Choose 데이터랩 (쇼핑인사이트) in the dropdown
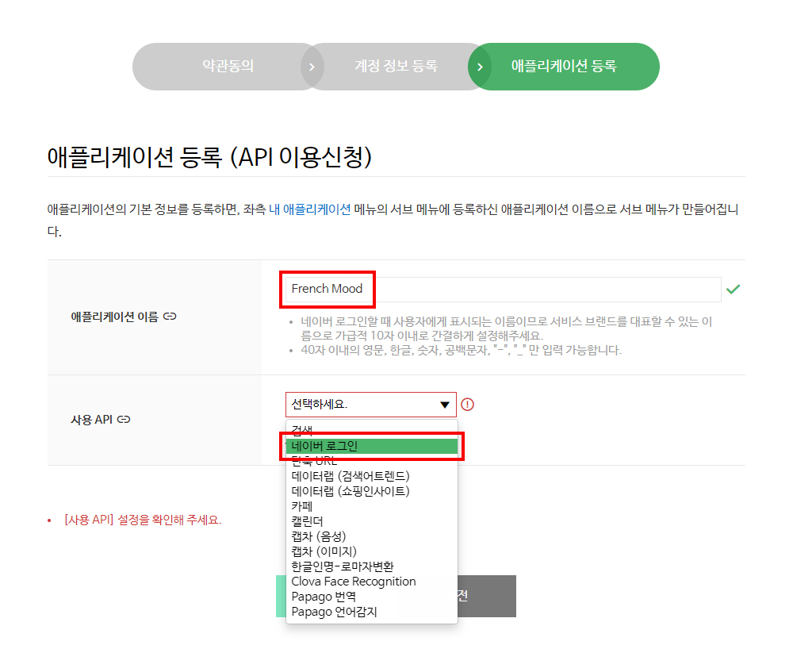This screenshot has height=672, width=793. pos(349,491)
